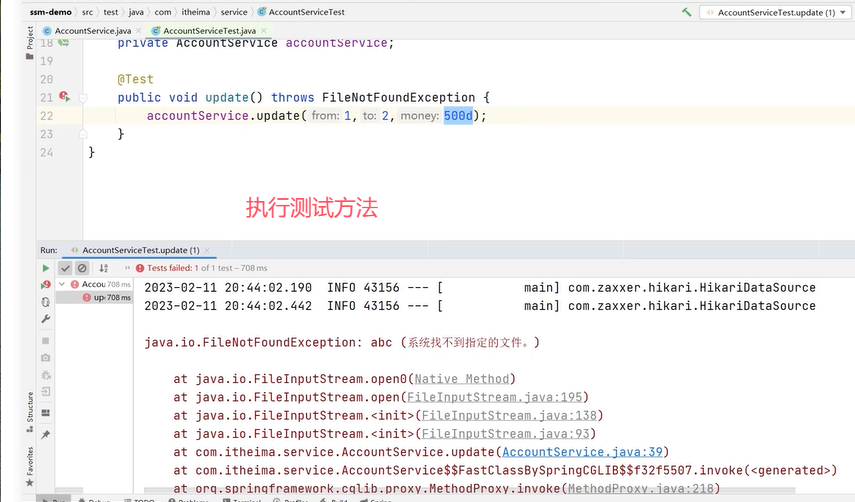Click AccountServiceTest class breadcrumb
855x502 pixels.
pyautogui.click(x=301, y=12)
